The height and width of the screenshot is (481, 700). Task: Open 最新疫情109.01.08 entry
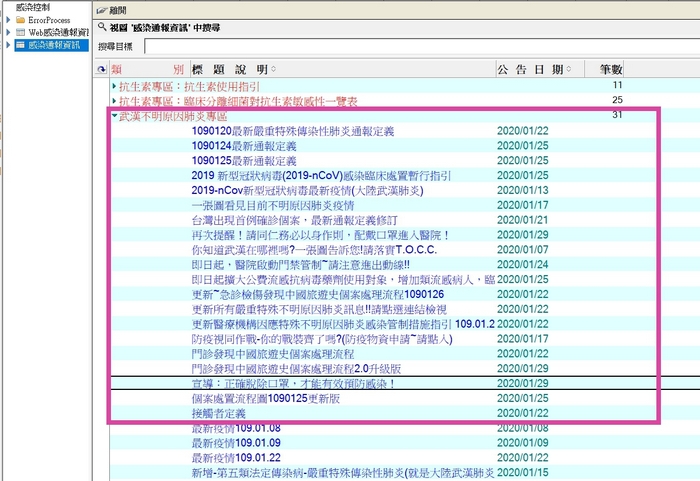236,428
